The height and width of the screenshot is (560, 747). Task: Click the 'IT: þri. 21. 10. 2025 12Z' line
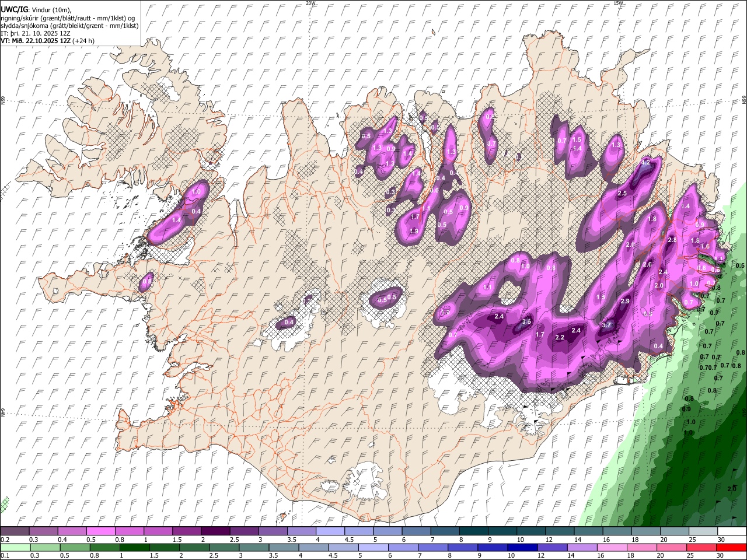[x=36, y=33]
